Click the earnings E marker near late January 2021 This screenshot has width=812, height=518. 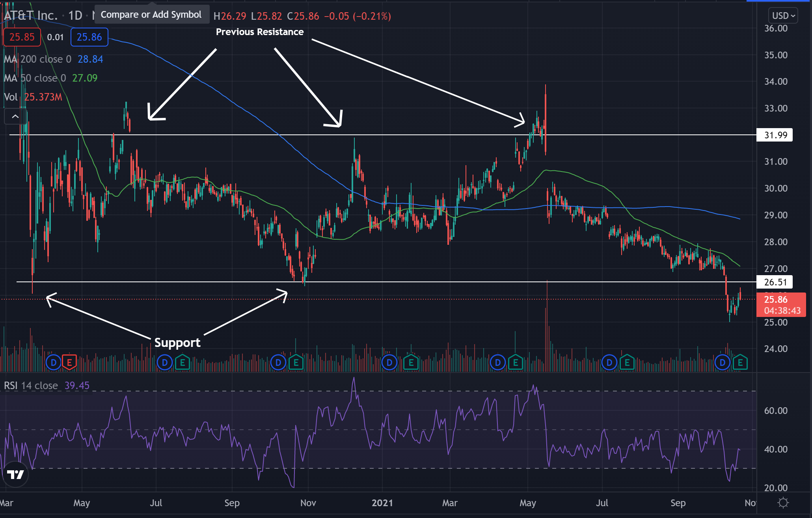coord(411,362)
